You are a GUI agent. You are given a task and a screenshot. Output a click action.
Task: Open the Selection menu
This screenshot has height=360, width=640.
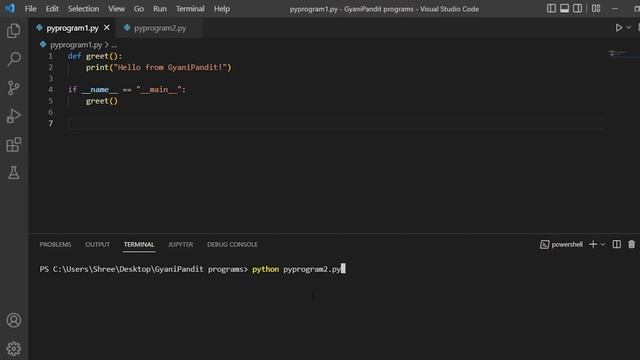[83, 9]
